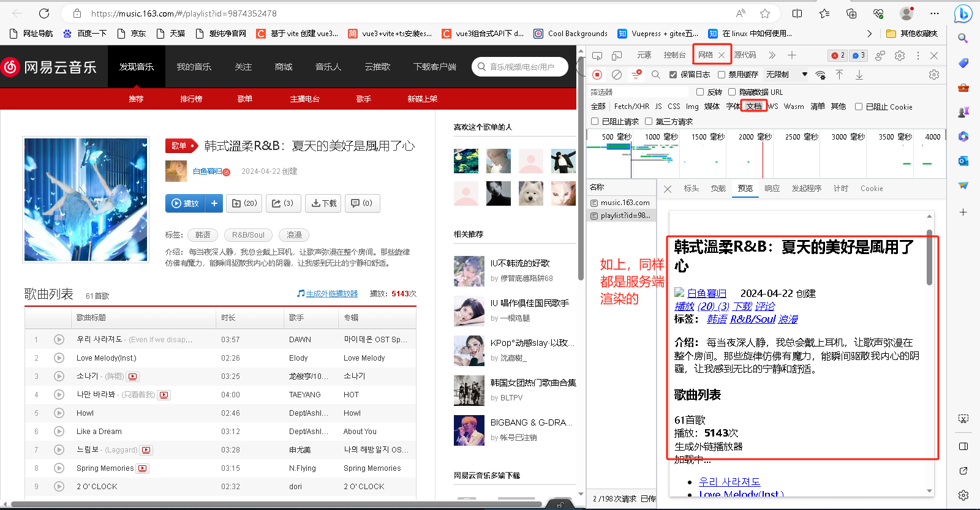Expand the bookmarks bar overflow chevron

click(869, 34)
